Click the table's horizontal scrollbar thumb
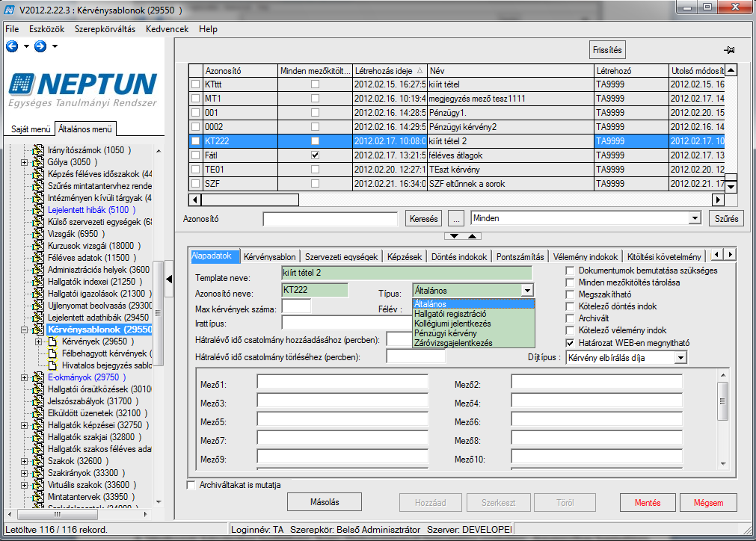 pos(250,200)
